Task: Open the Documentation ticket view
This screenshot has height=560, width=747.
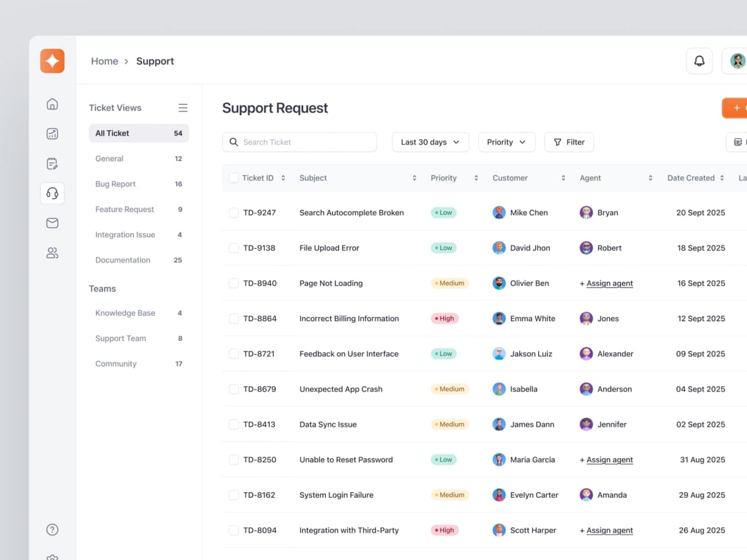Action: pos(139,260)
